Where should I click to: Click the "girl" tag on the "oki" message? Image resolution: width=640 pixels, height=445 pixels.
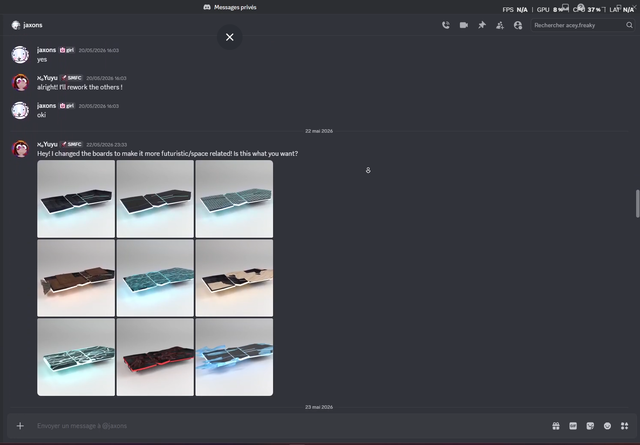coord(67,106)
